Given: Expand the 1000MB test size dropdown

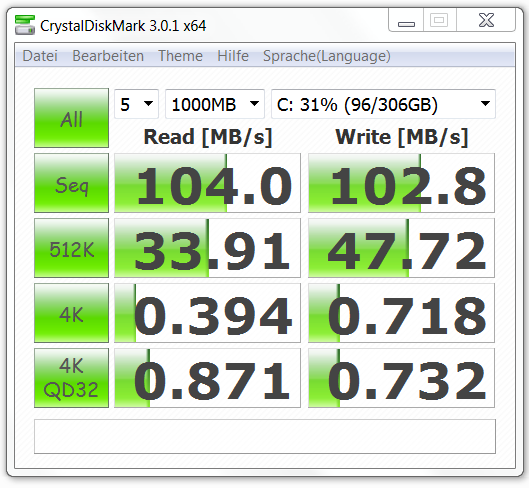Looking at the screenshot, I should coord(215,104).
